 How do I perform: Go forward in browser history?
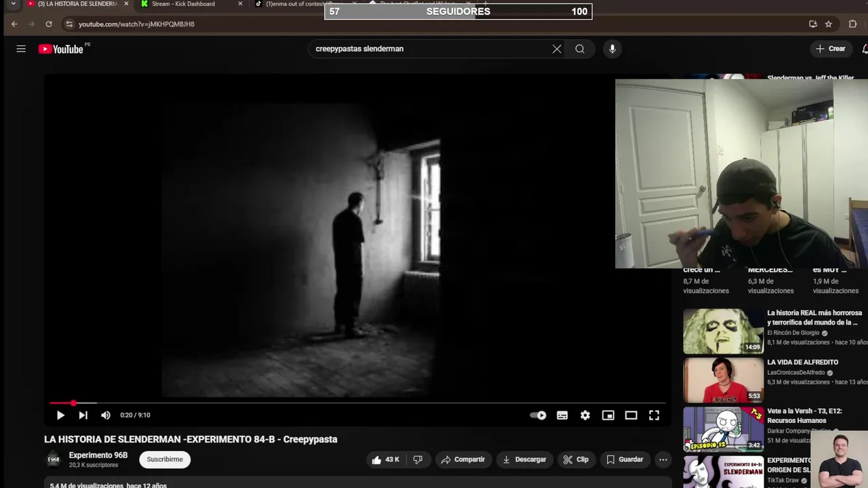[x=31, y=24]
